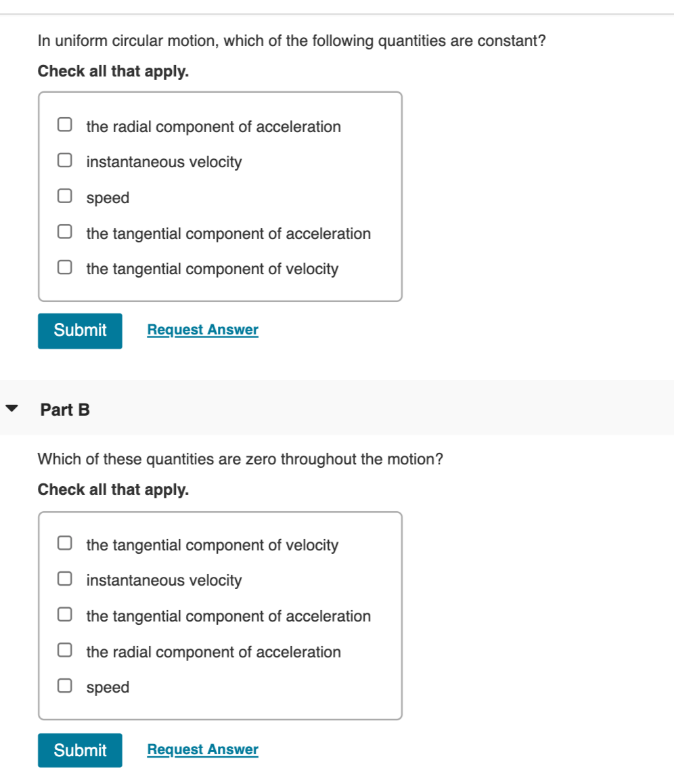Tick instantaneous velocity checkbox under Part B
The width and height of the screenshot is (674, 784).
pos(64,580)
